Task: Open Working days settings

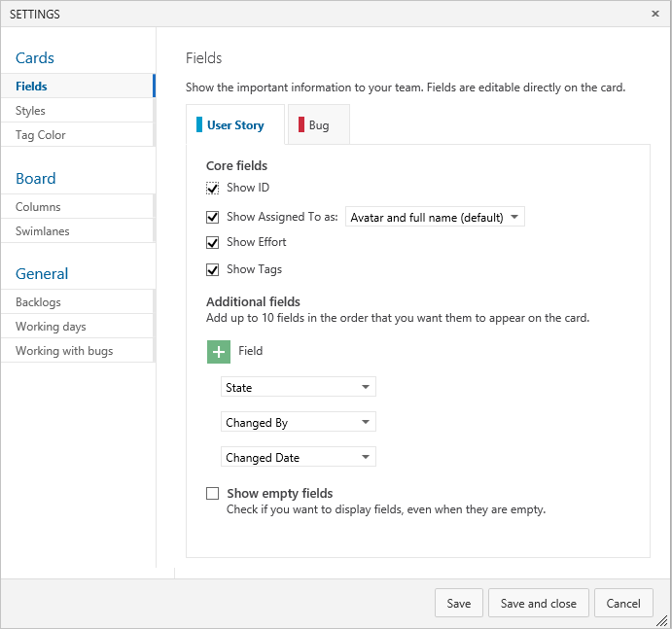Action: (78, 327)
